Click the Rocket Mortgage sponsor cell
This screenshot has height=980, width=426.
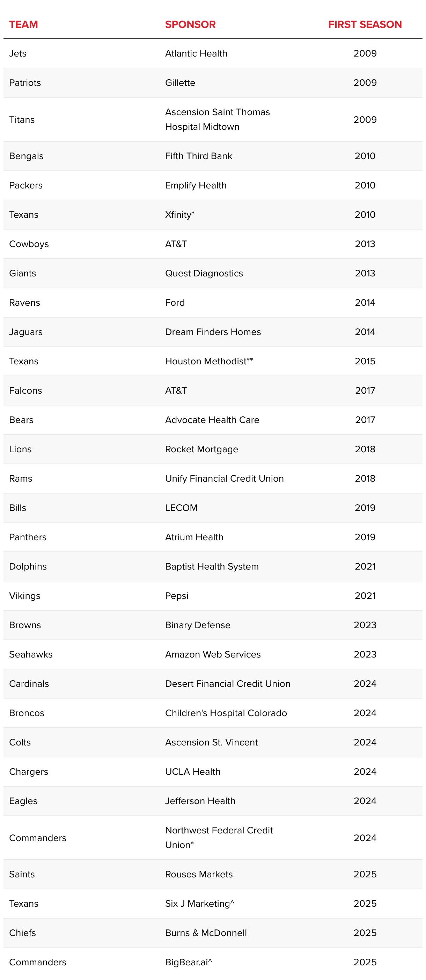[202, 449]
